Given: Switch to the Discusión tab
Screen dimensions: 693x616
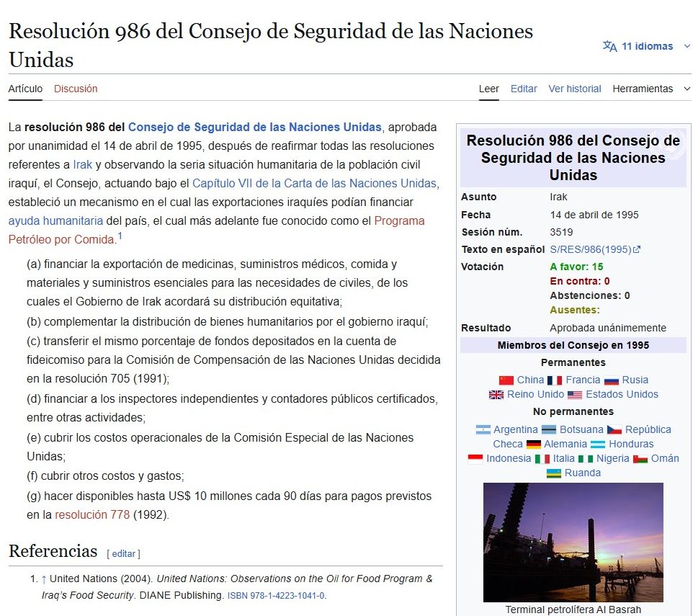Looking at the screenshot, I should tap(76, 89).
